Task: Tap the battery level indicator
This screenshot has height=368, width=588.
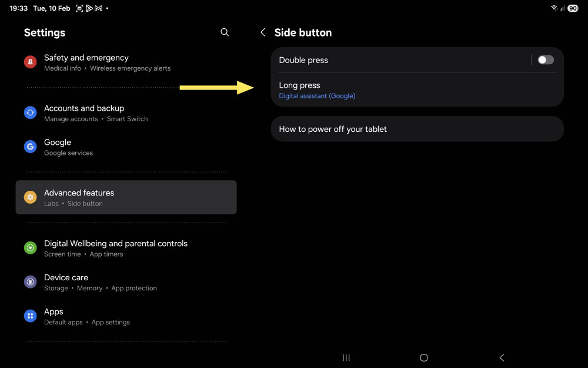Action: (573, 8)
